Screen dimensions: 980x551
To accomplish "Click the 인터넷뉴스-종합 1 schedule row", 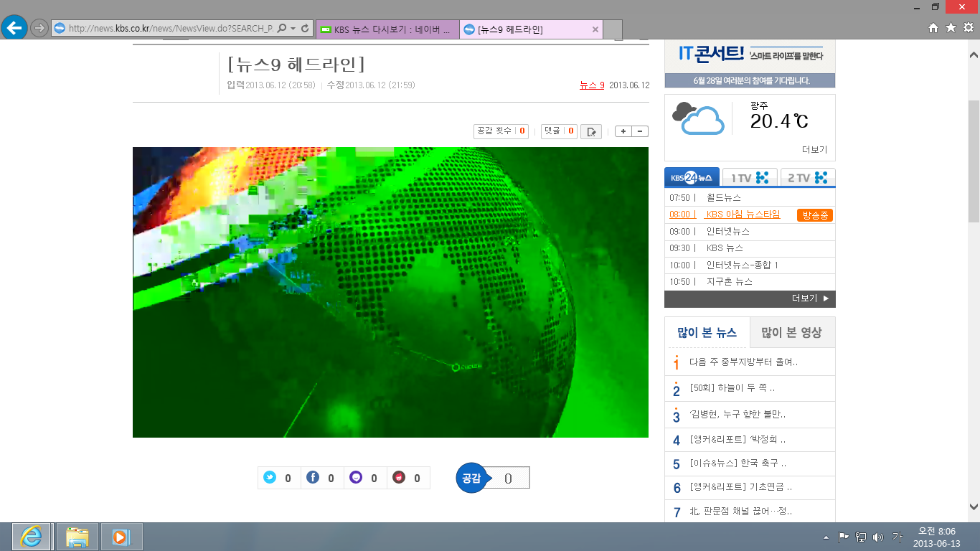I will pyautogui.click(x=750, y=265).
